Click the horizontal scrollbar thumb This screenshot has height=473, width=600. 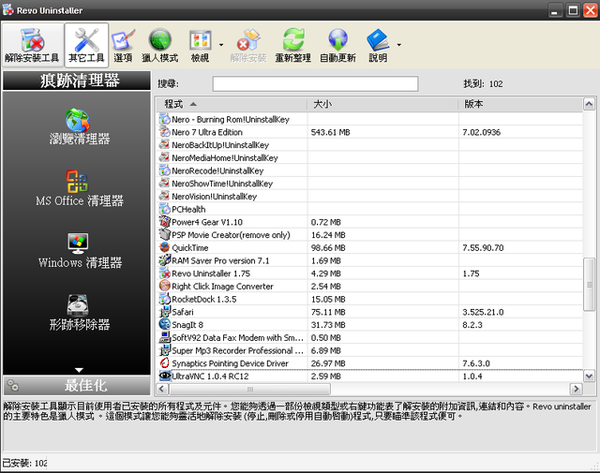249,389
